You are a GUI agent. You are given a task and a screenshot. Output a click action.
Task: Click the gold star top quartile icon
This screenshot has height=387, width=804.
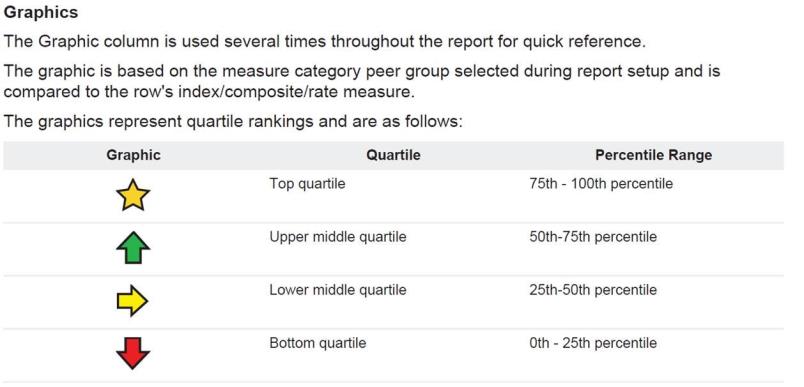(x=133, y=195)
